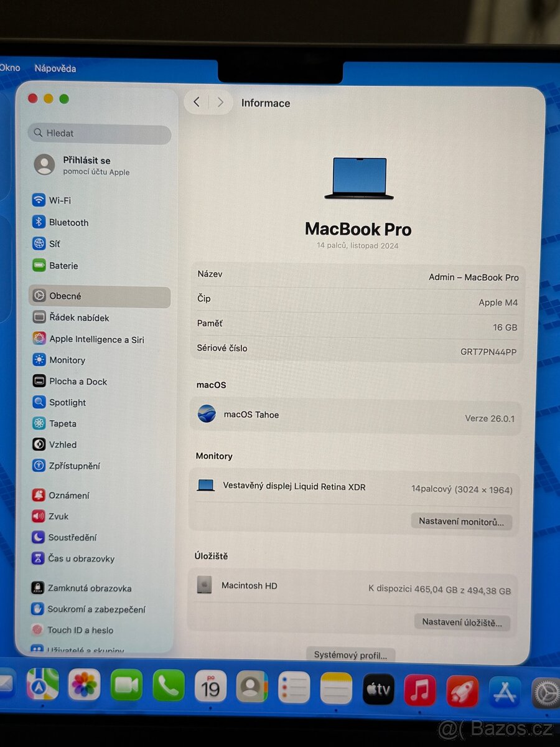Open FaceTime from the Dock

(126, 686)
